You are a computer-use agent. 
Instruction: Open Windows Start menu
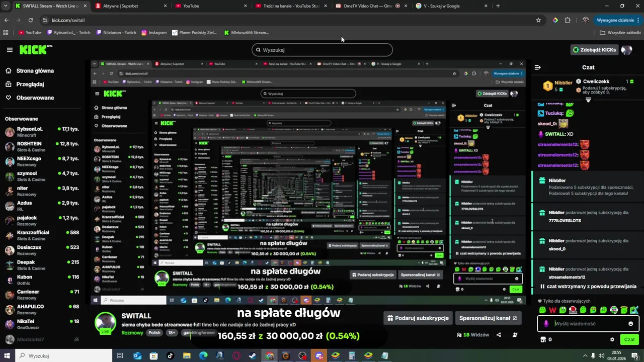[x=7, y=356]
